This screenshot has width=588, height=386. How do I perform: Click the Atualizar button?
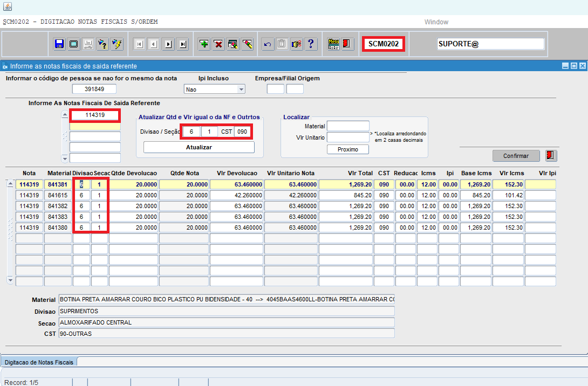point(199,147)
